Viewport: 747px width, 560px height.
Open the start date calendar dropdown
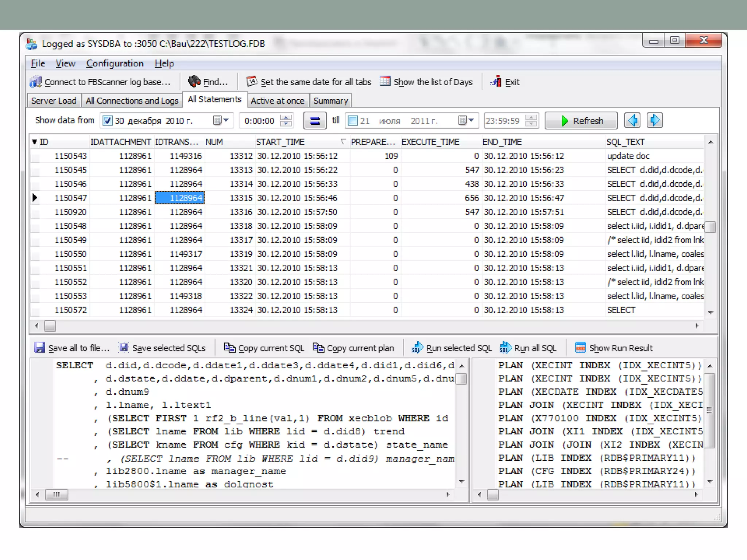pos(221,120)
